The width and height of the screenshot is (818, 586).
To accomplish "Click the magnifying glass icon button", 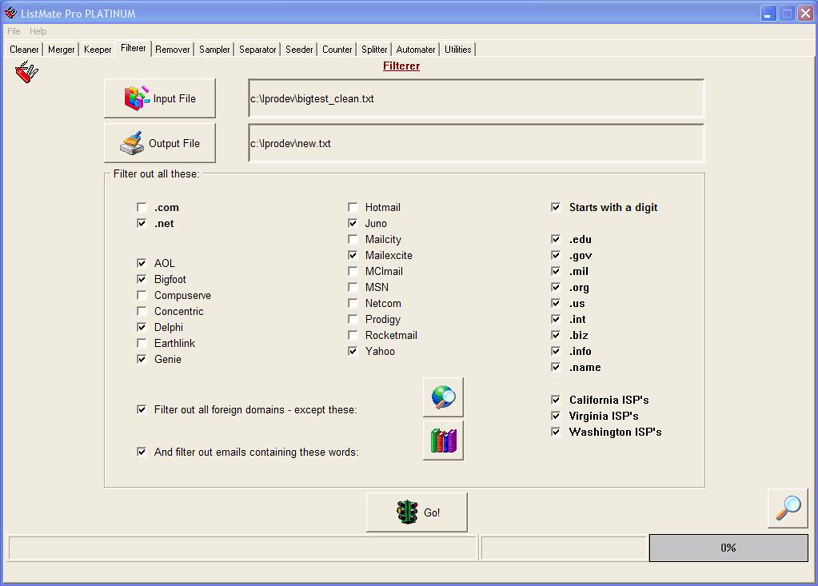I will coord(788,508).
